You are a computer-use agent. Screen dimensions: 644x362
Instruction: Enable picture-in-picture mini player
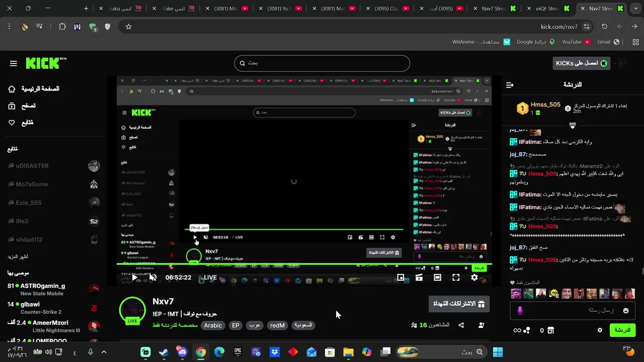(400, 278)
